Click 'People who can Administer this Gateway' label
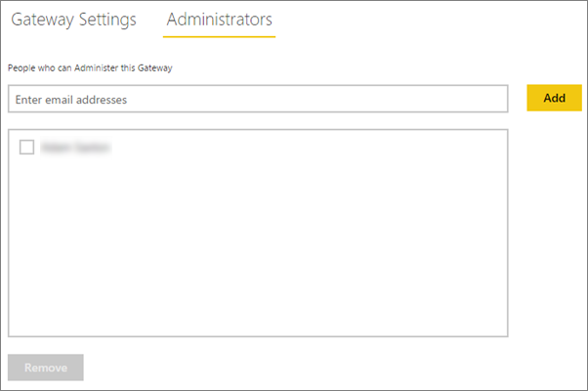588x391 pixels. coord(90,67)
